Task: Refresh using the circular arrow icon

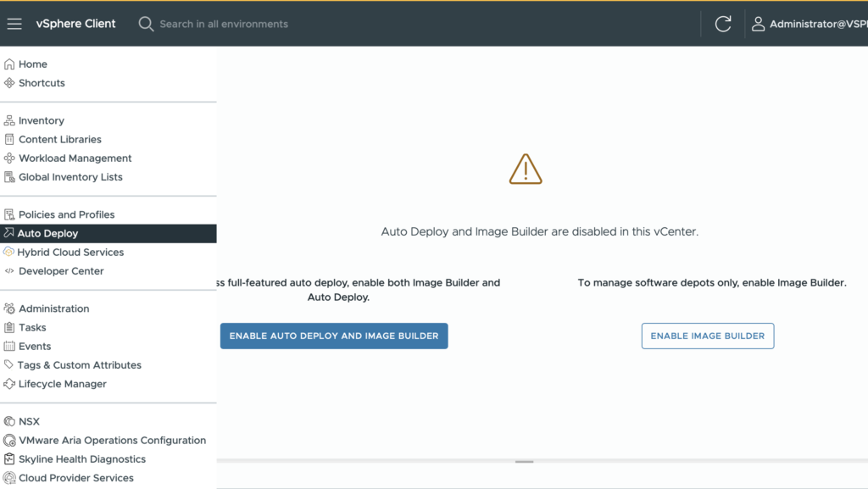Action: tap(723, 24)
